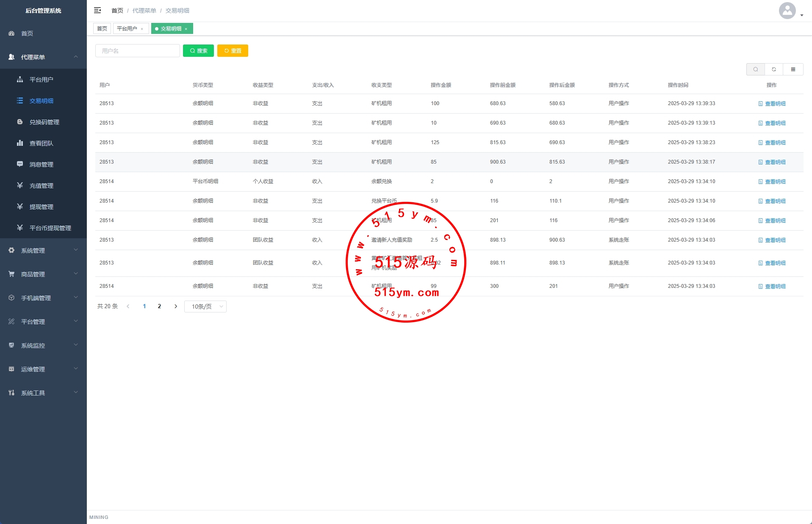Collapse the 代理菜单 menu
The width and height of the screenshot is (812, 524).
(43, 57)
